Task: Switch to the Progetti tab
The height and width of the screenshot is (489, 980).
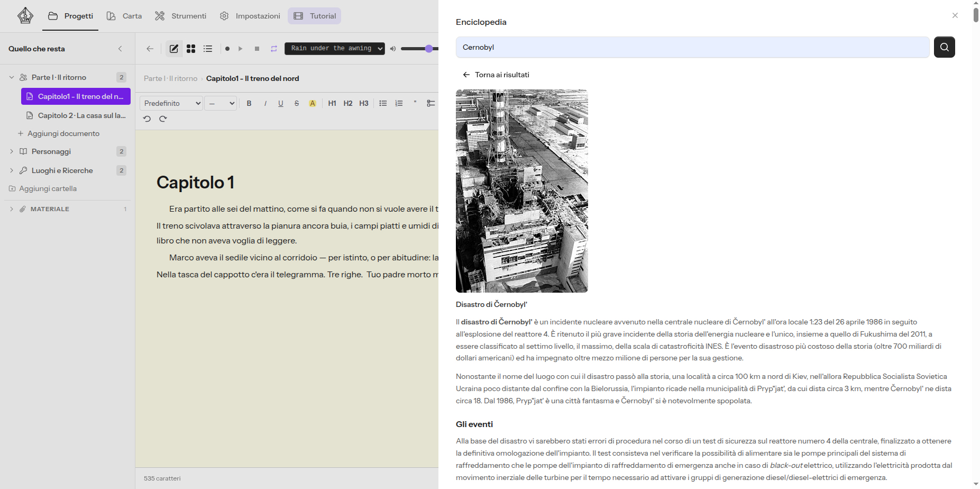Action: [x=70, y=16]
